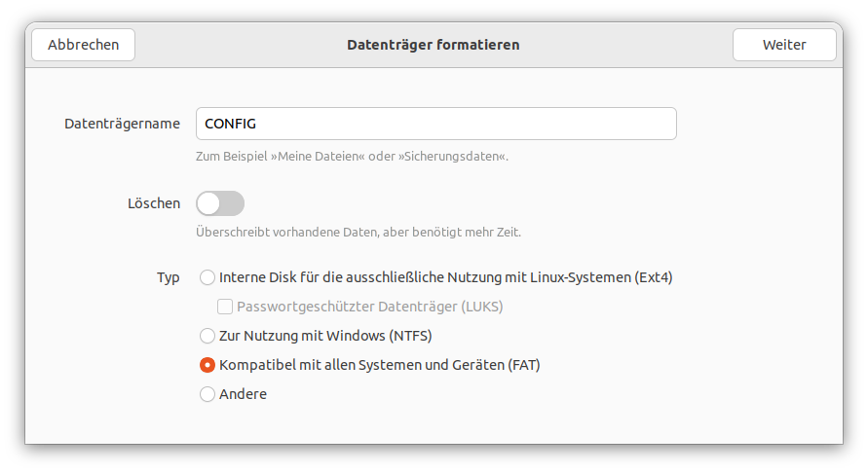
Task: Select the NTFS radio circle
Action: 208,336
